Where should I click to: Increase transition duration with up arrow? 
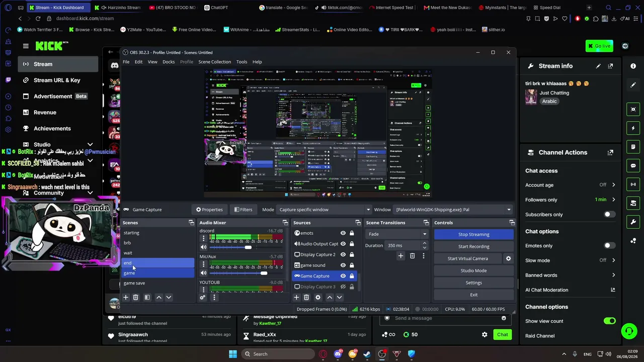click(425, 243)
